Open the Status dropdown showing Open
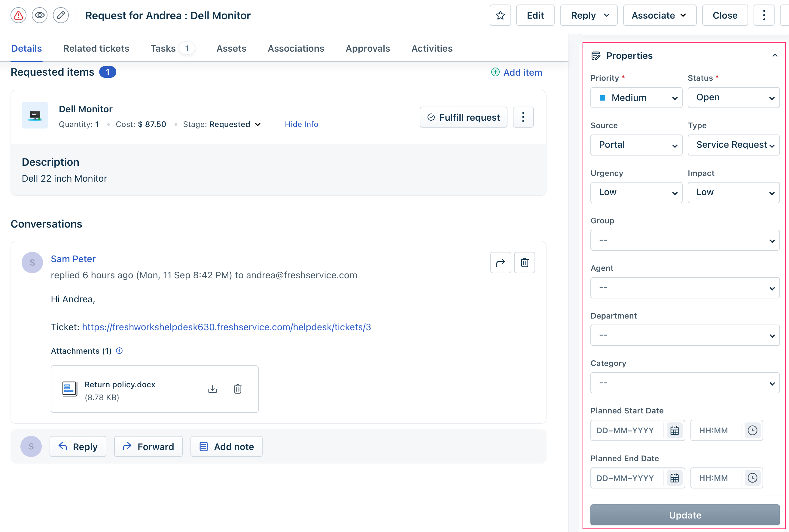789x532 pixels. (x=733, y=98)
